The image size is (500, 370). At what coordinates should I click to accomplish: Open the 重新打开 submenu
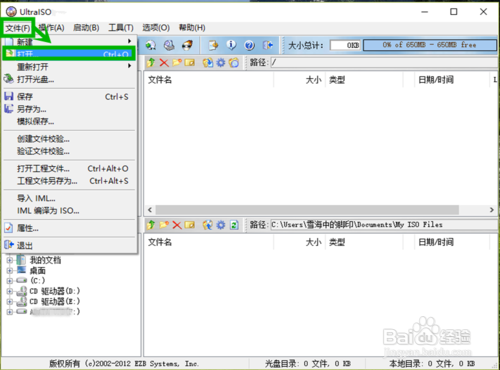[x=70, y=67]
